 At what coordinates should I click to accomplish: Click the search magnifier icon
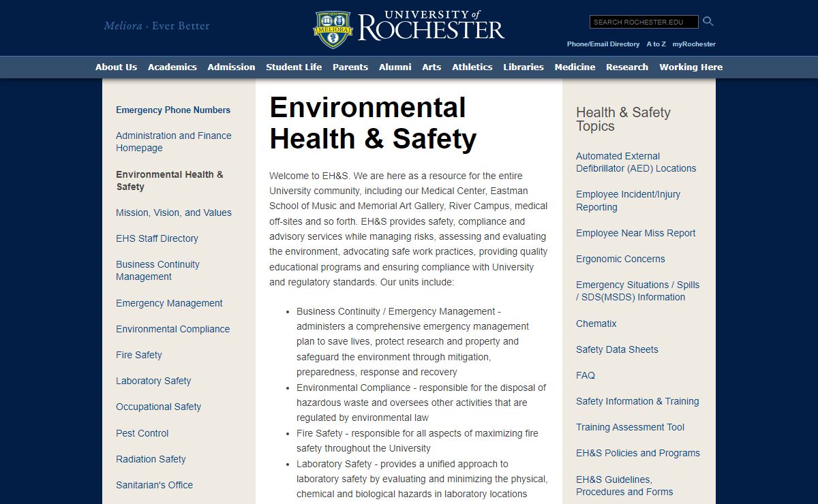pos(708,22)
